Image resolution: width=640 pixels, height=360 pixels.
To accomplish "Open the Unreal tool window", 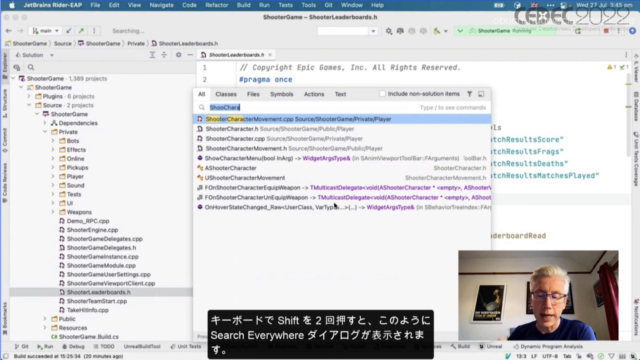I will pyautogui.click(x=491, y=347).
